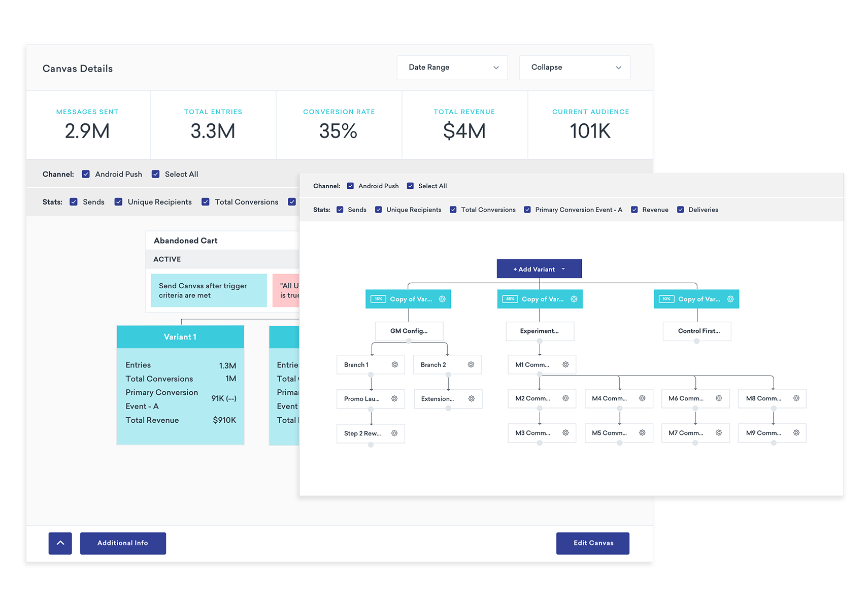The width and height of the screenshot is (868, 609).
Task: Click the Edit Canvas button
Action: pyautogui.click(x=593, y=543)
